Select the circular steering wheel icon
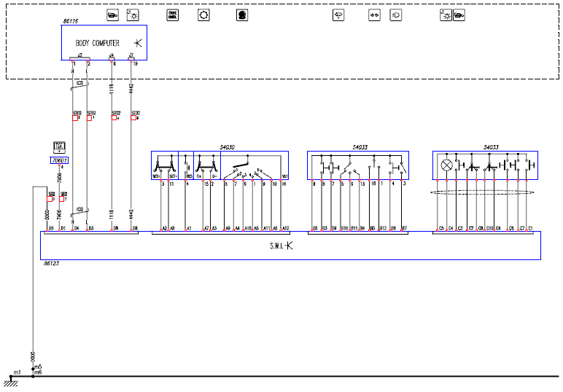 coord(203,15)
